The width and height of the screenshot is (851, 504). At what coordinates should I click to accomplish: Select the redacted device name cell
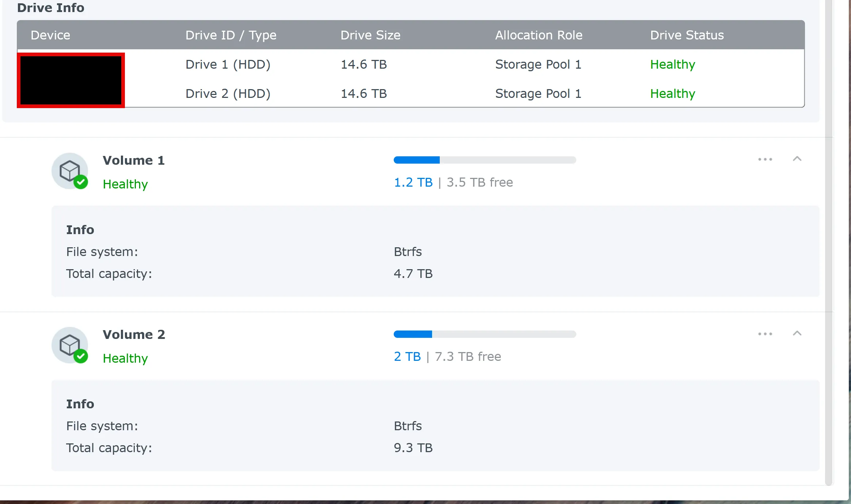[x=71, y=80]
